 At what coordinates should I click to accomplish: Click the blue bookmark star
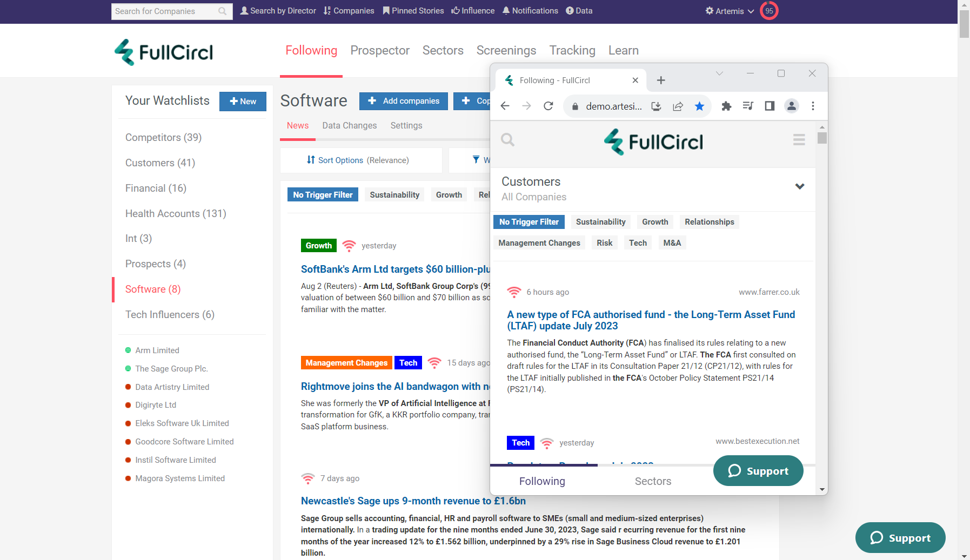tap(699, 106)
